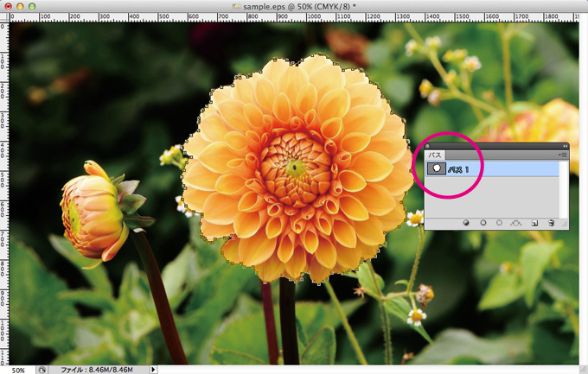Click the status bar icon beside zoom field

point(42,370)
